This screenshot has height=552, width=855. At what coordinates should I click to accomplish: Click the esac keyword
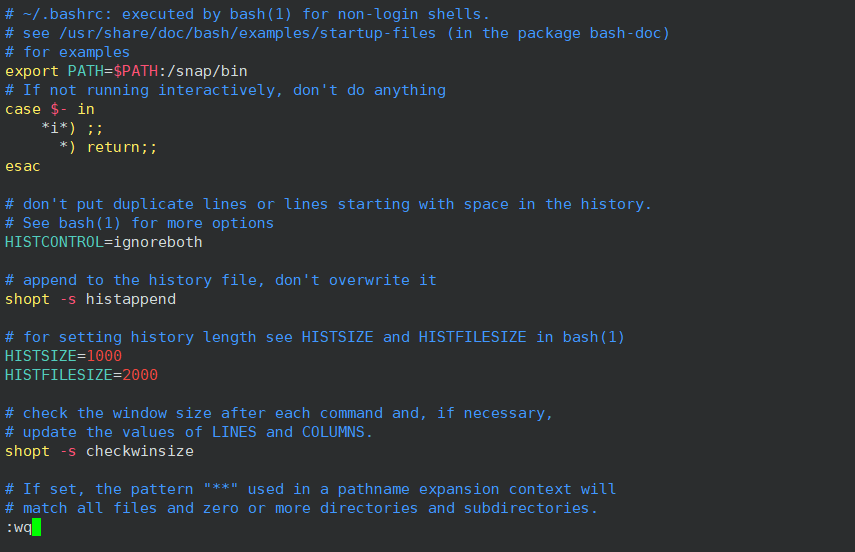point(23,166)
